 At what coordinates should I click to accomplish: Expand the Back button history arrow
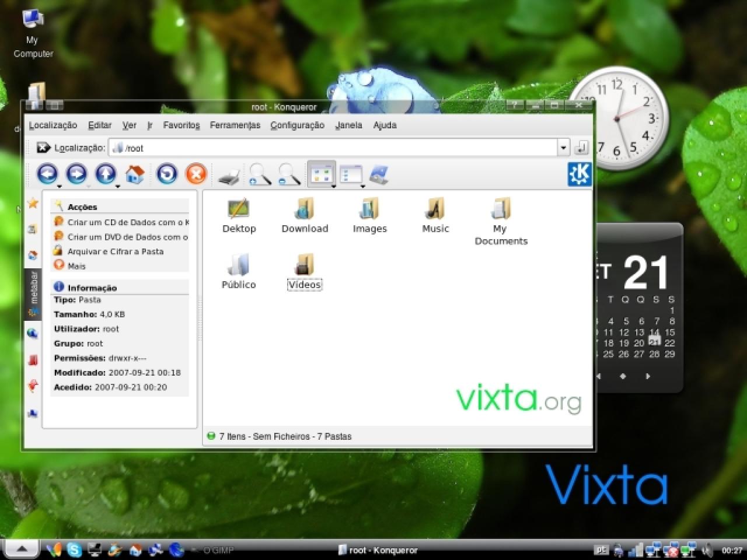coord(59,187)
